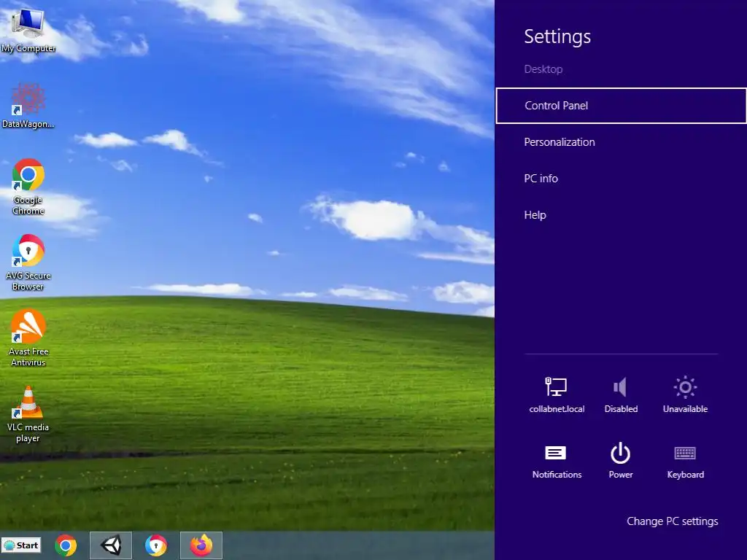
Task: Open the Keyboard icon in Settings
Action: [x=685, y=461]
